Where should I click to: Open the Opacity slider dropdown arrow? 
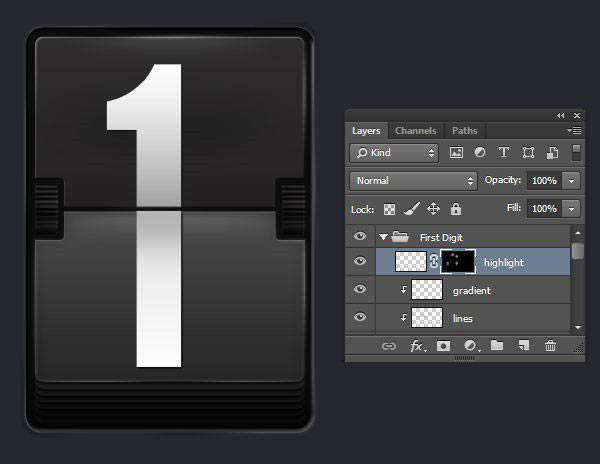(571, 181)
